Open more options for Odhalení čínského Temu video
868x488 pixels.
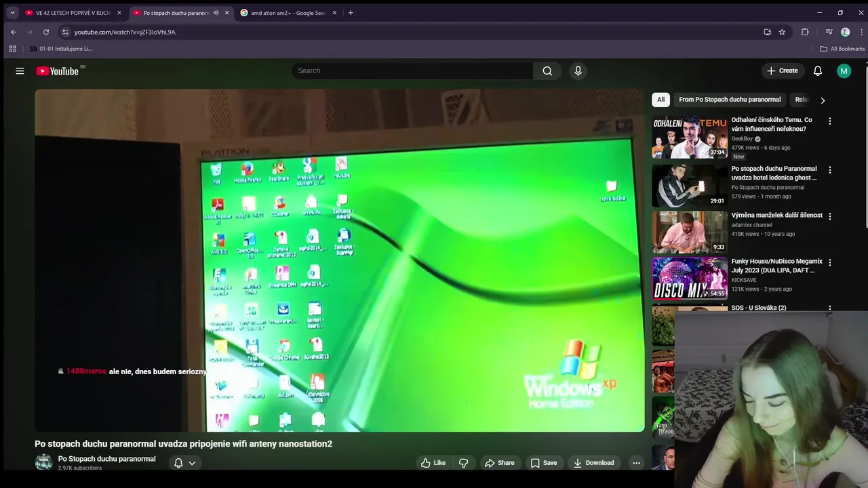pos(829,121)
